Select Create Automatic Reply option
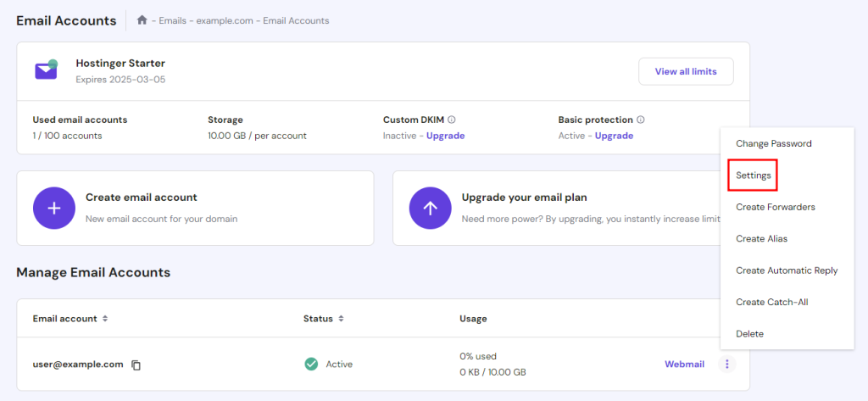 click(786, 270)
